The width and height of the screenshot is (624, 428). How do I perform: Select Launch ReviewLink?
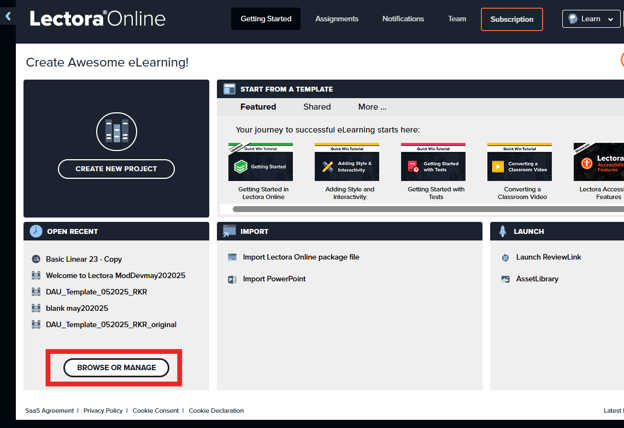[548, 257]
